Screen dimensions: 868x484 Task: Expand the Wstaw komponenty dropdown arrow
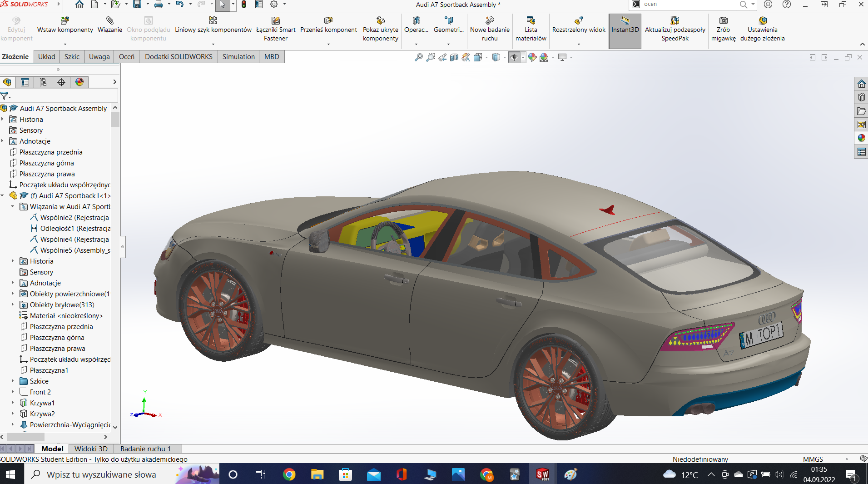65,44
